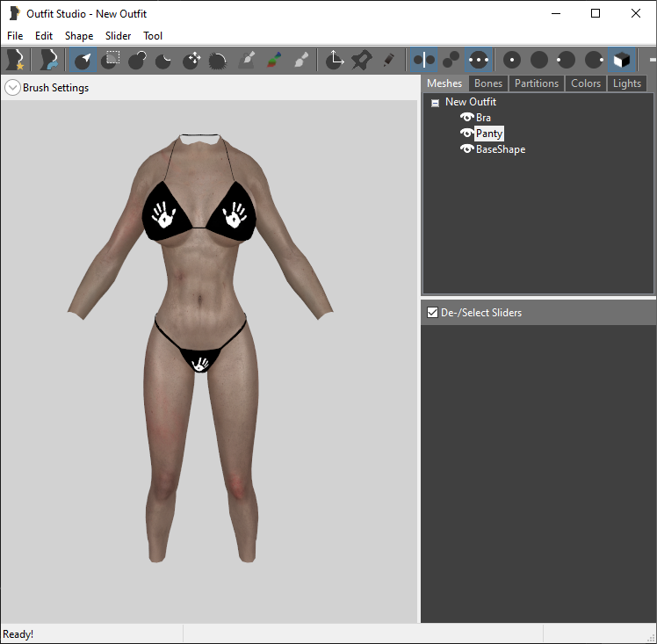This screenshot has width=657, height=644.
Task: Toggle the De-/Select Sliders checkbox
Action: 432,313
